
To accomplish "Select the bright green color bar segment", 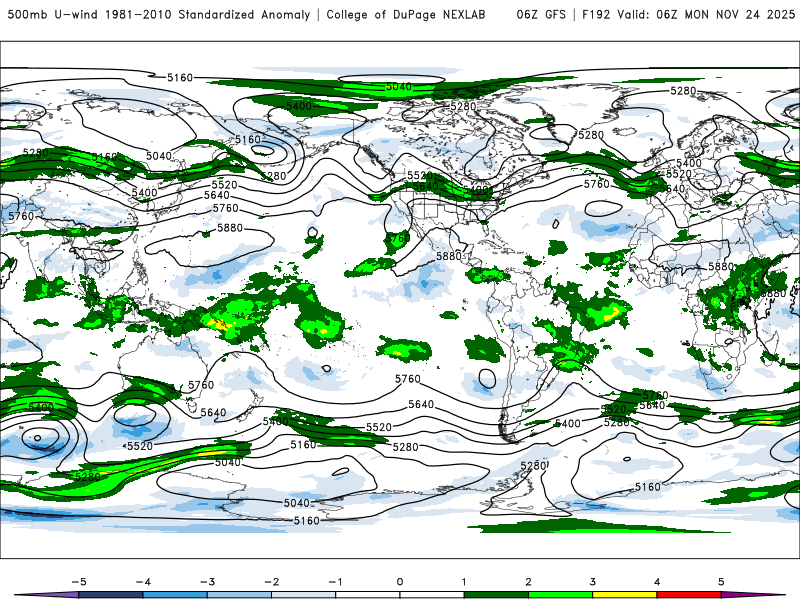I will (561, 595).
